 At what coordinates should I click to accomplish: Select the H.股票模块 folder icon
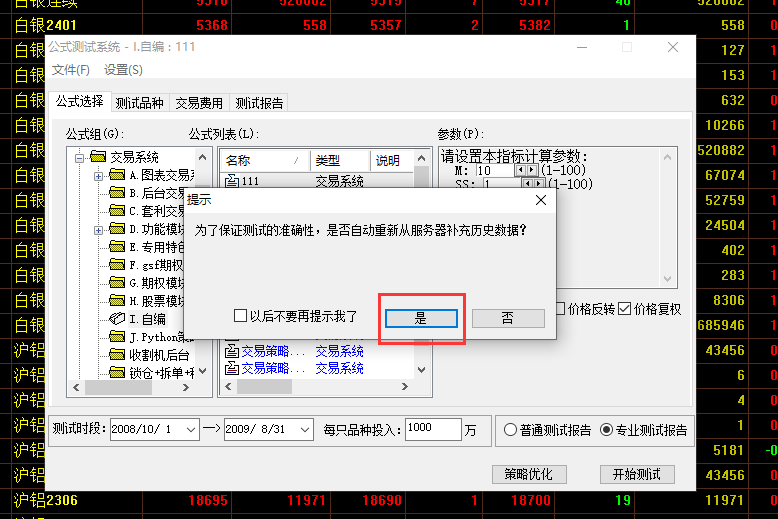tap(117, 300)
